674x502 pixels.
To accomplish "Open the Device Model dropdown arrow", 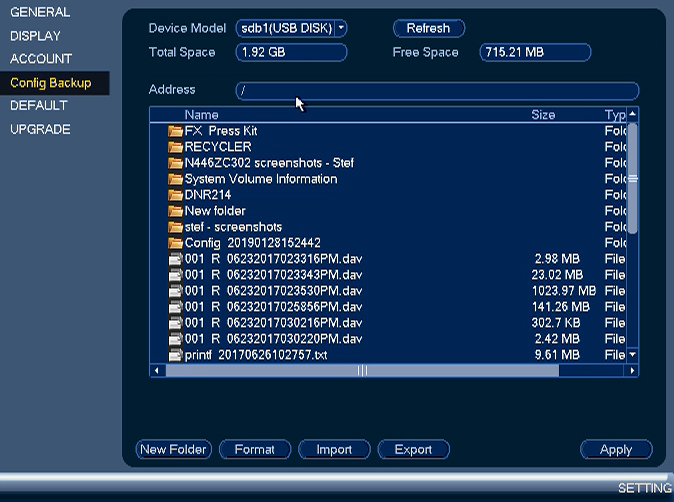I will pos(341,28).
